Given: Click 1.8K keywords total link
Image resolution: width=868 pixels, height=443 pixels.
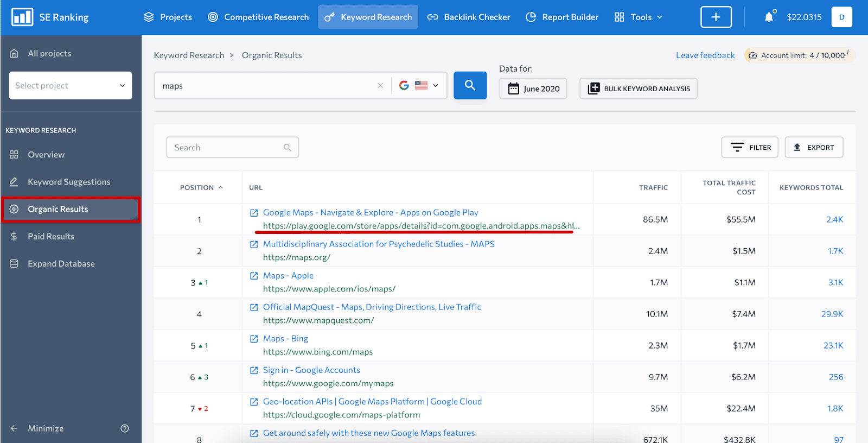Looking at the screenshot, I should point(835,408).
